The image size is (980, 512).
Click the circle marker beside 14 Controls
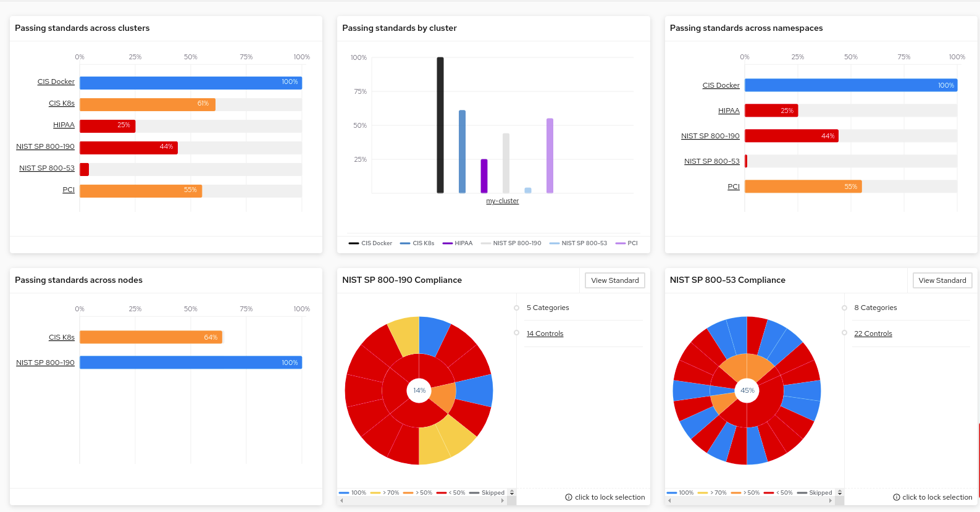pyautogui.click(x=516, y=333)
